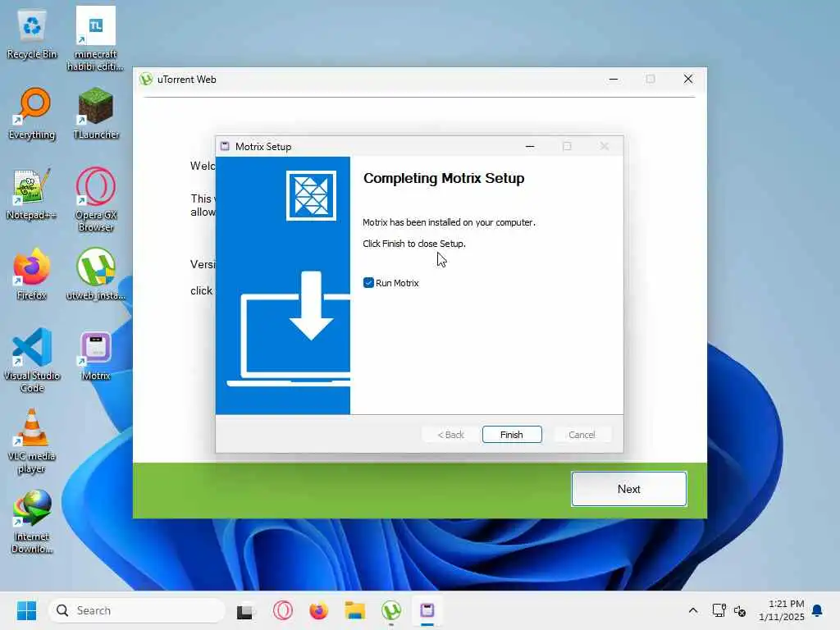Click the Motrix logo in the setup banner
The height and width of the screenshot is (630, 840).
311,195
